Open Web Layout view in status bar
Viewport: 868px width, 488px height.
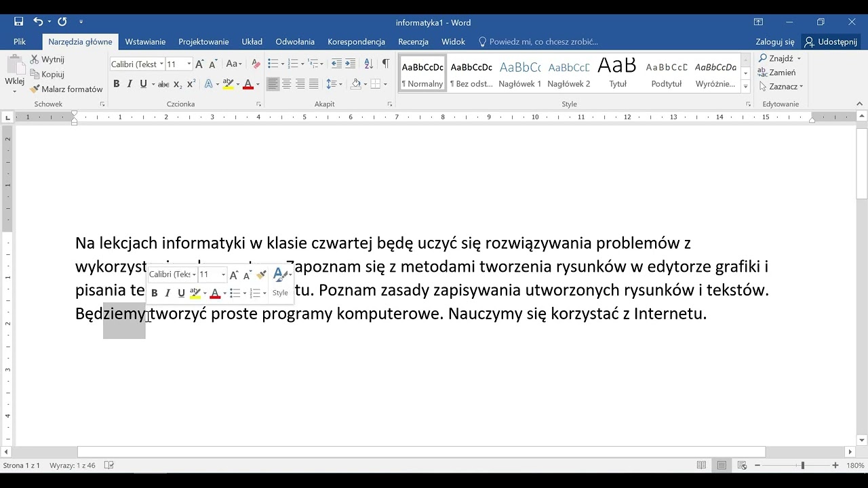click(743, 466)
